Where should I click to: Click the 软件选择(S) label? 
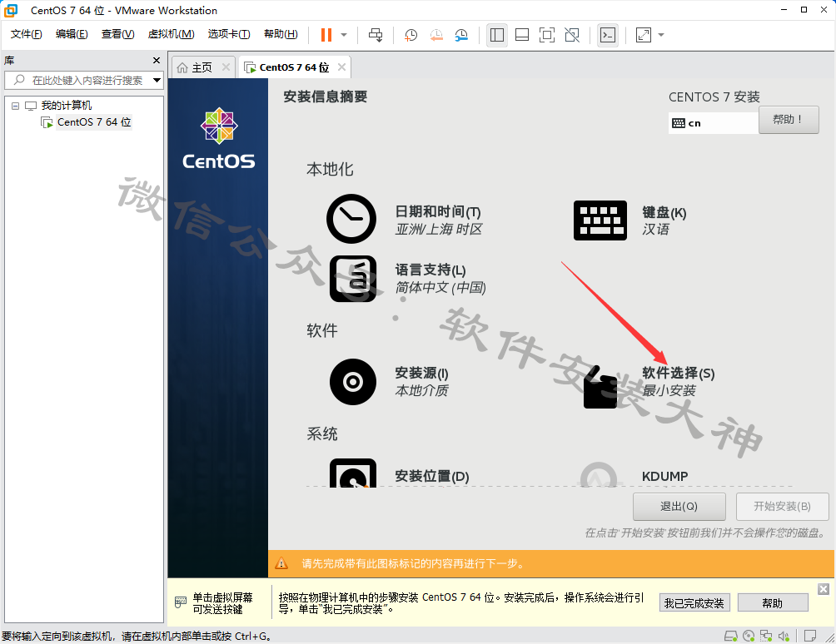click(678, 374)
